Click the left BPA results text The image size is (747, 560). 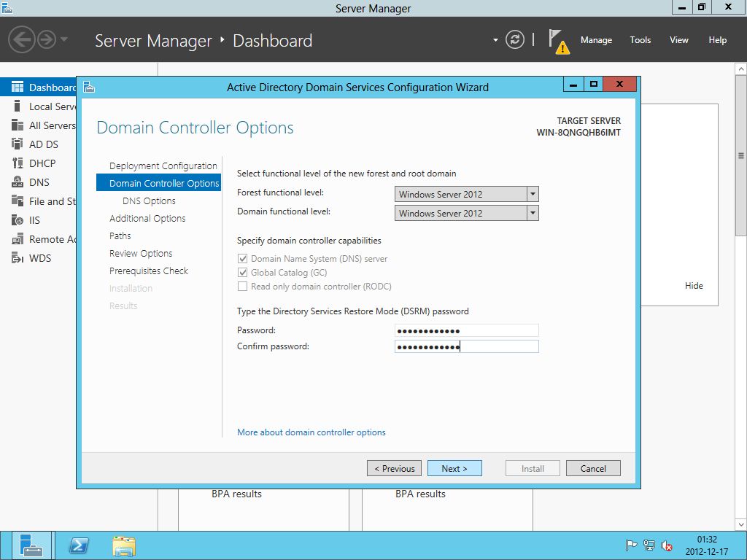click(236, 494)
